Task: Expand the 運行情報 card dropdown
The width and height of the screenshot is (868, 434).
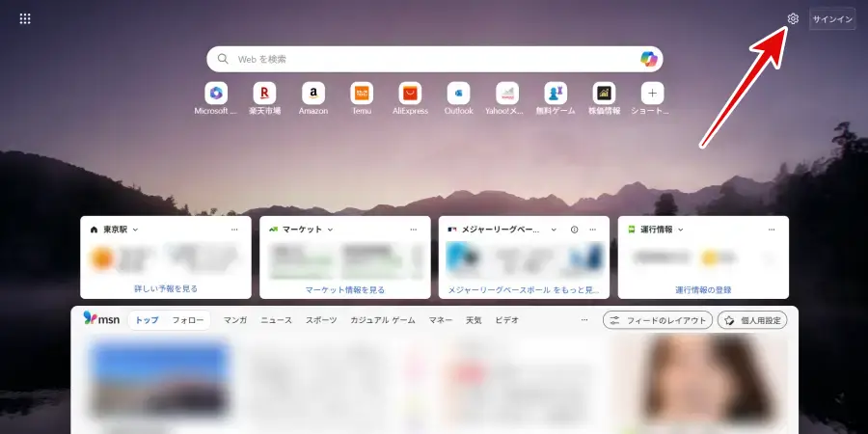Action: [x=681, y=230]
